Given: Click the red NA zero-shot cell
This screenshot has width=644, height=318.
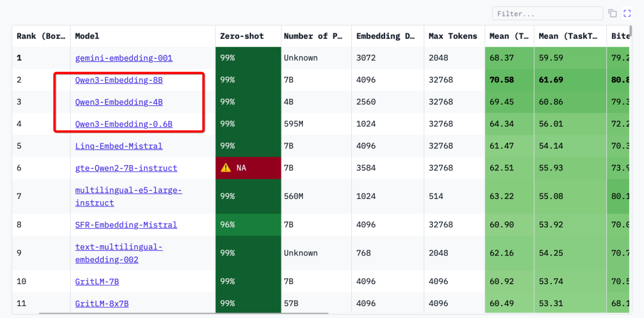Looking at the screenshot, I should (x=248, y=168).
